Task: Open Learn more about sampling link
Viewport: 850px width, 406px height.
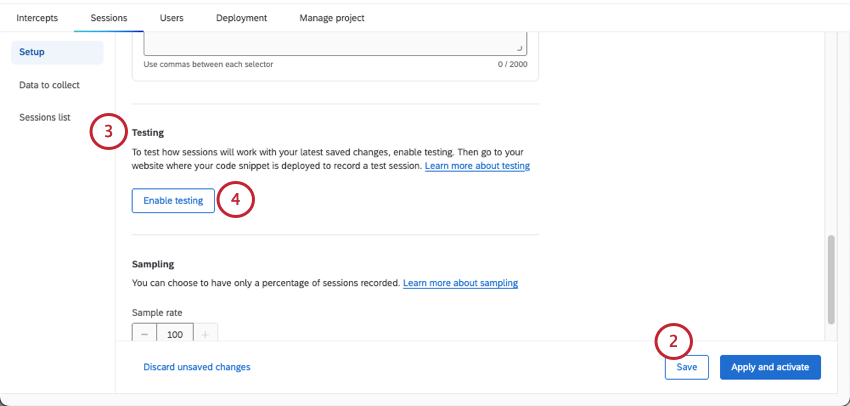Action: click(x=460, y=283)
